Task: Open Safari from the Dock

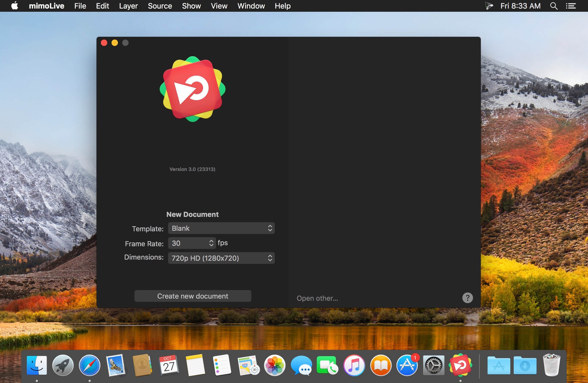Action: tap(89, 365)
